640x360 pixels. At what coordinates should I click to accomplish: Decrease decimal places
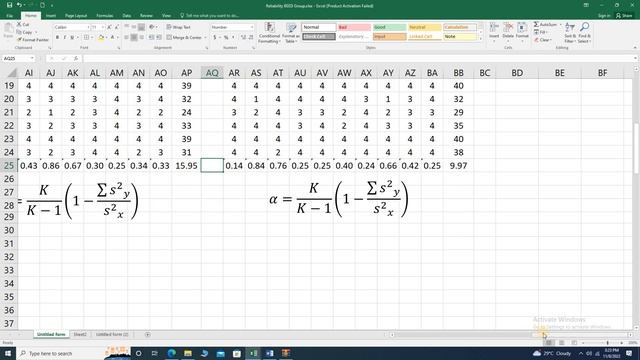pos(251,38)
